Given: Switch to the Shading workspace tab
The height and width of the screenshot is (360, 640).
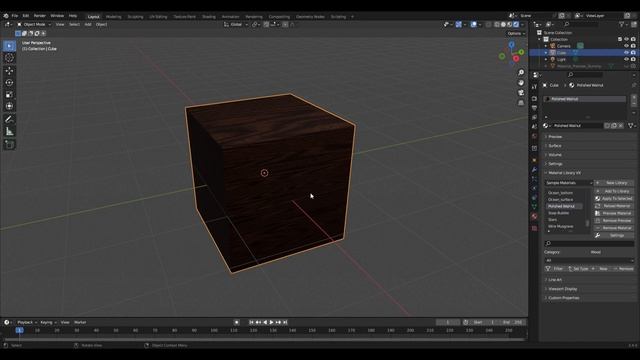Looking at the screenshot, I should (209, 17).
